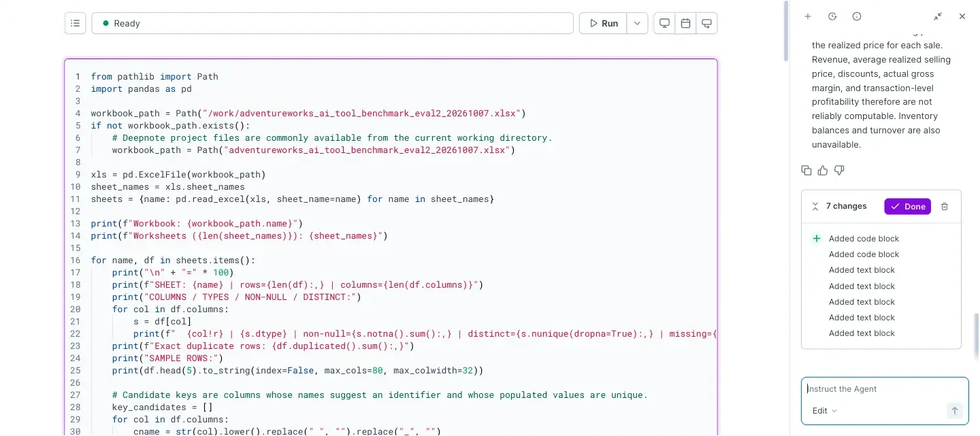
Task: Collapse the 7 changes list
Action: tap(815, 206)
